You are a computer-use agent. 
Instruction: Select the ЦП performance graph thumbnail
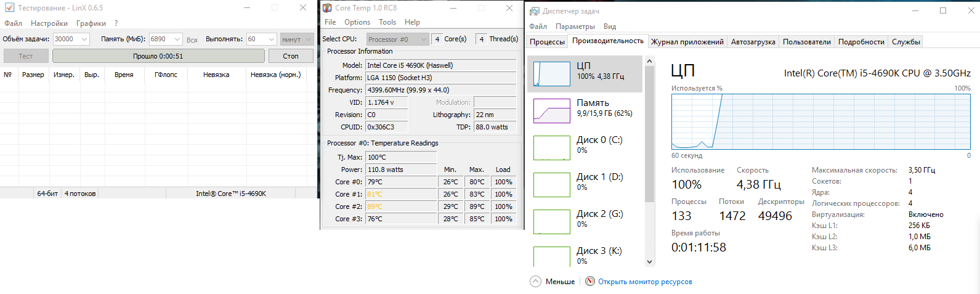pyautogui.click(x=551, y=74)
